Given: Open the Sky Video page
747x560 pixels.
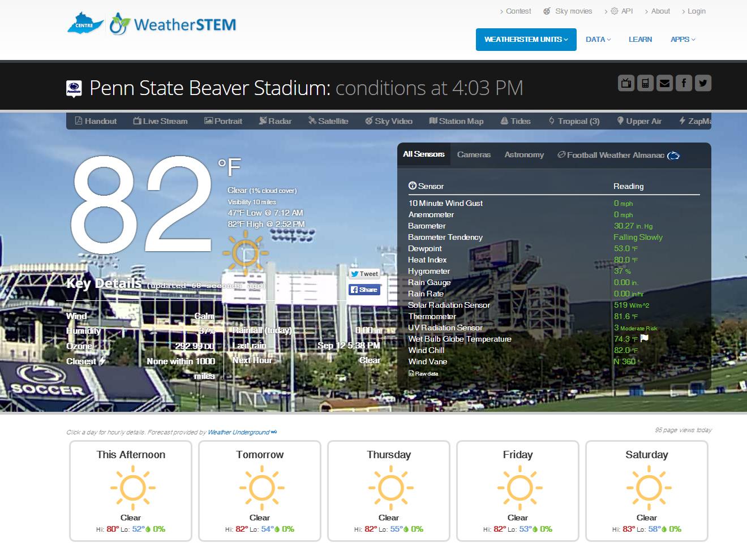Looking at the screenshot, I should tap(388, 121).
